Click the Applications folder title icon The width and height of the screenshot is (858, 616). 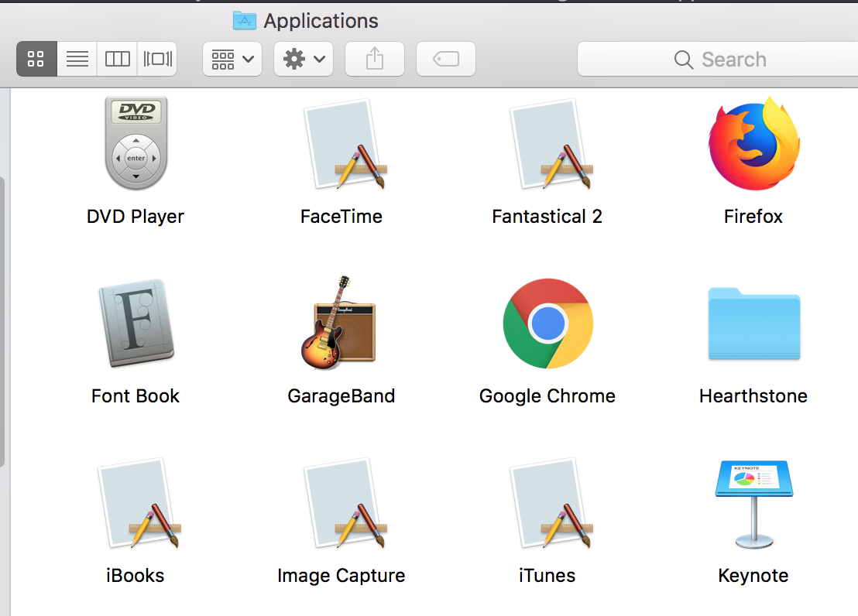[x=244, y=21]
